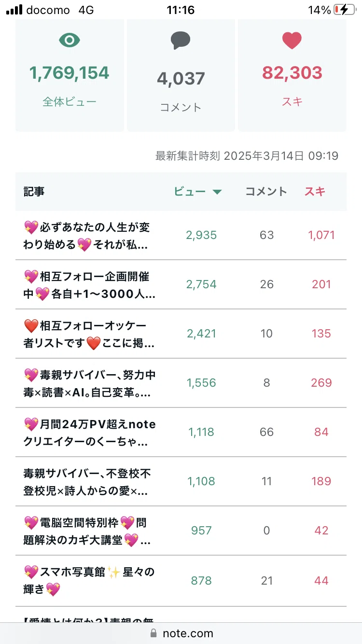The height and width of the screenshot is (644, 362).
Task: Tap the cellular signal bars icon
Action: pos(14,10)
